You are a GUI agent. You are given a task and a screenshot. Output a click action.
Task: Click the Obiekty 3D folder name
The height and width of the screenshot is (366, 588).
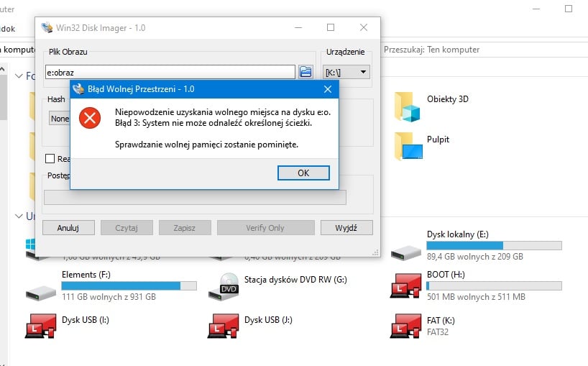448,99
